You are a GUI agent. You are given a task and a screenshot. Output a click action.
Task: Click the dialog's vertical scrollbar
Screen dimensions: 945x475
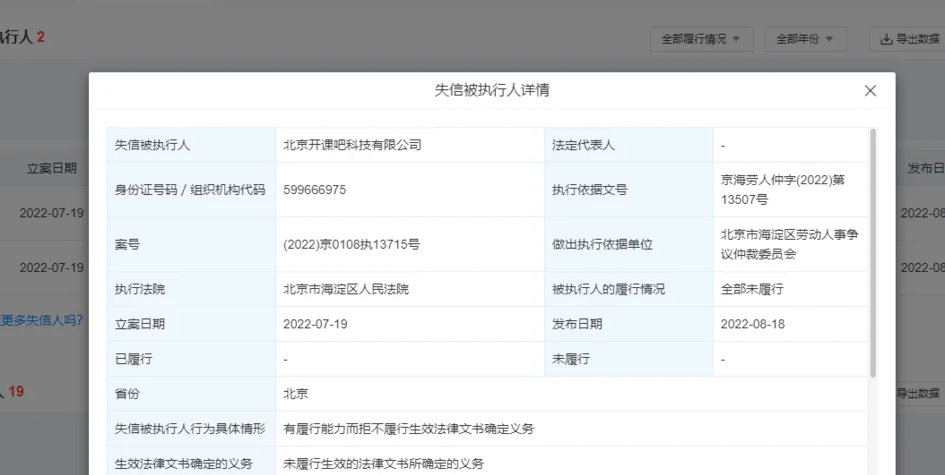tap(873, 250)
